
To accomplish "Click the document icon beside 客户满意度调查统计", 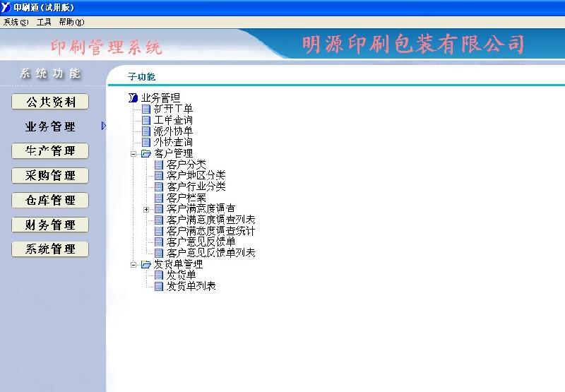I will pos(159,231).
